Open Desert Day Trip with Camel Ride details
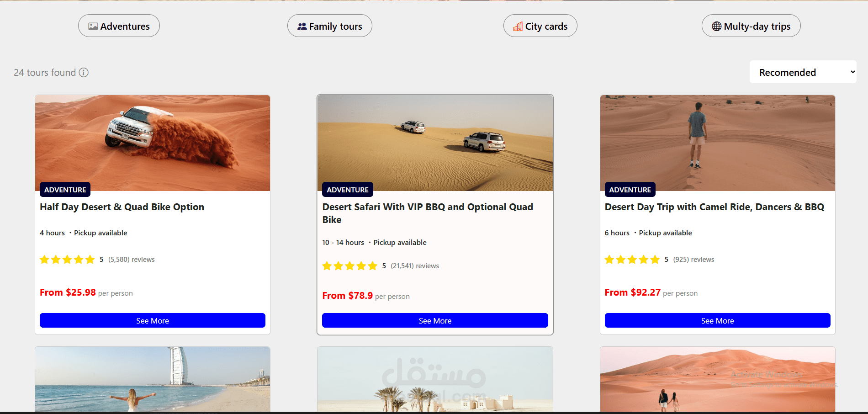The height and width of the screenshot is (414, 868). coord(717,320)
